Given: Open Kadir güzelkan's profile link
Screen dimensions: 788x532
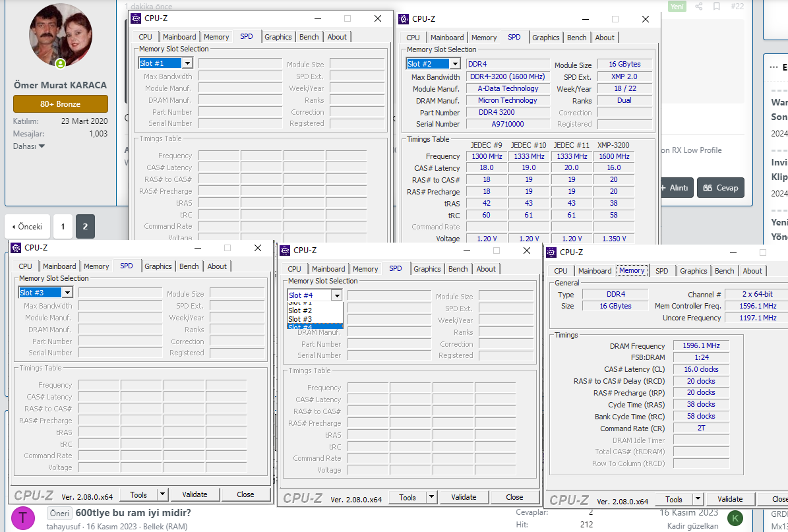Looking at the screenshot, I should (x=692, y=526).
